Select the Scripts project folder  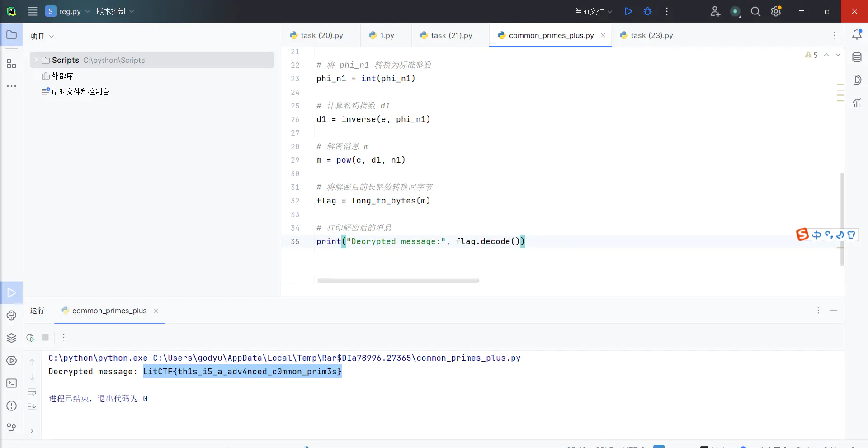coord(152,60)
